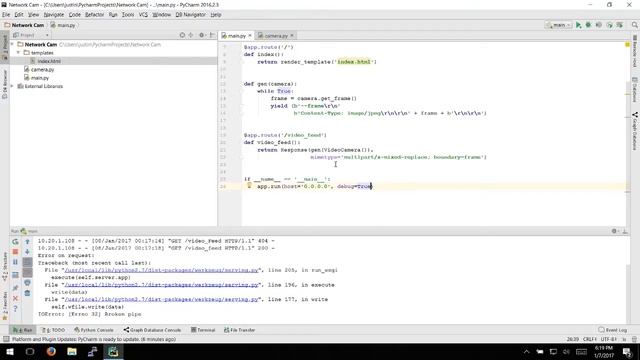The image size is (640, 360).
Task: Open the main run configuration dropdown
Action: [558, 25]
